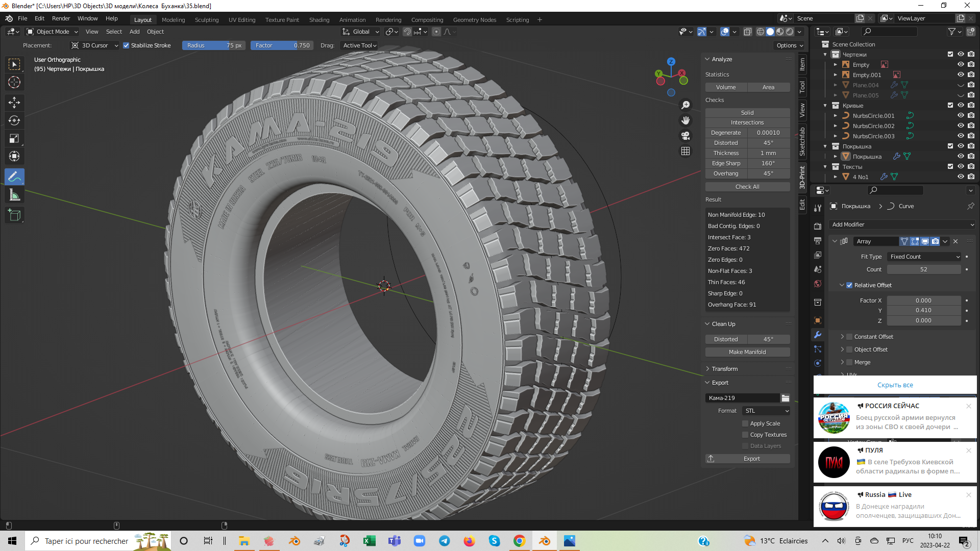Click the Array Count field
The height and width of the screenshot is (551, 980).
pyautogui.click(x=923, y=269)
